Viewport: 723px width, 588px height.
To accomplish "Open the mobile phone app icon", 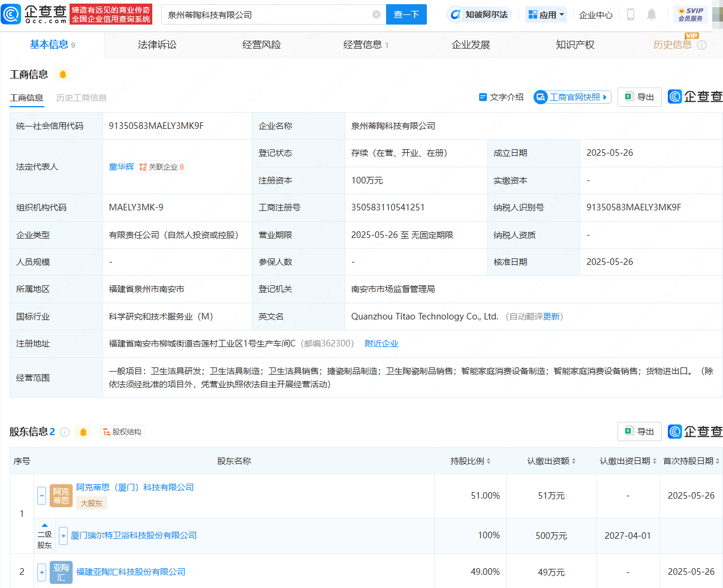I will (630, 14).
